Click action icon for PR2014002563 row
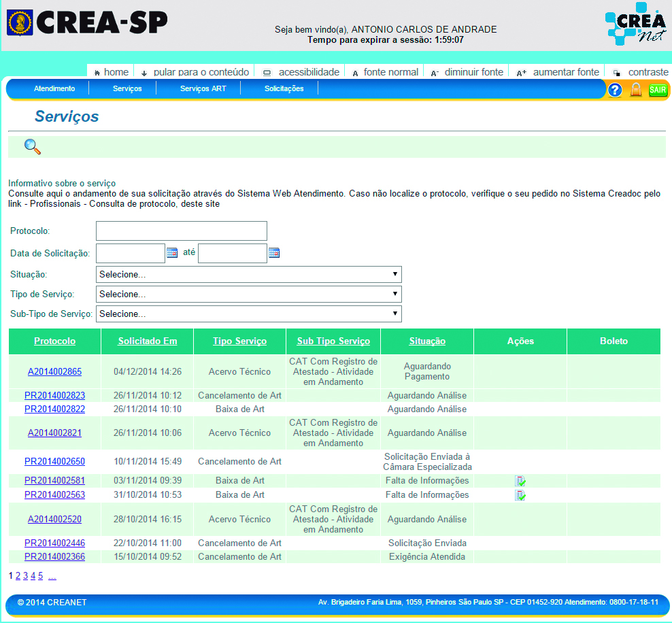 click(x=520, y=495)
